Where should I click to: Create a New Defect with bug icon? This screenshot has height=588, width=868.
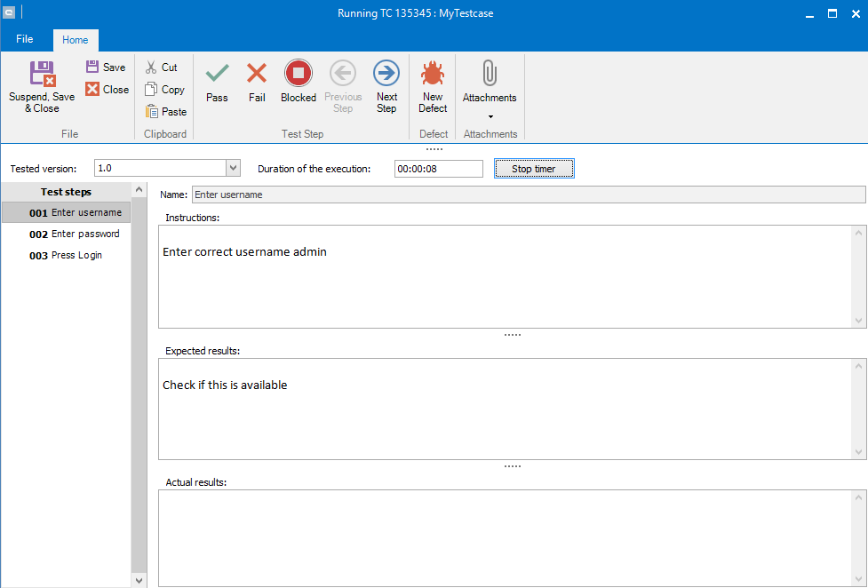tap(433, 74)
